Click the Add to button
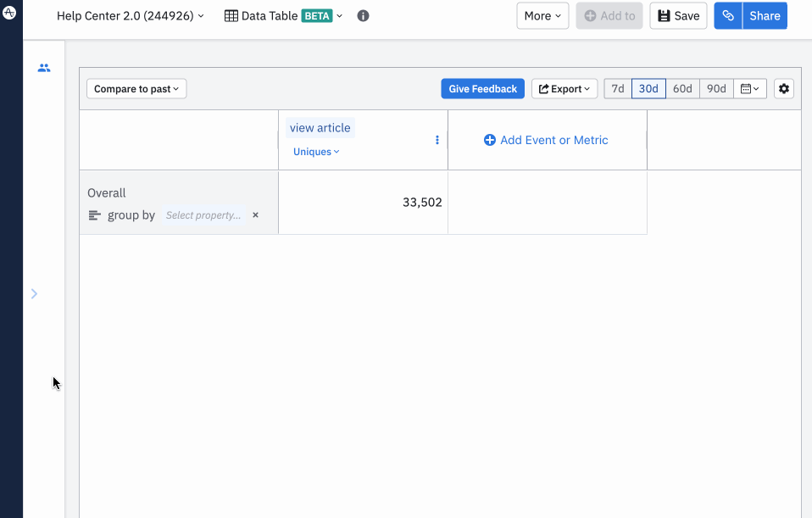Image resolution: width=812 pixels, height=518 pixels. (609, 16)
